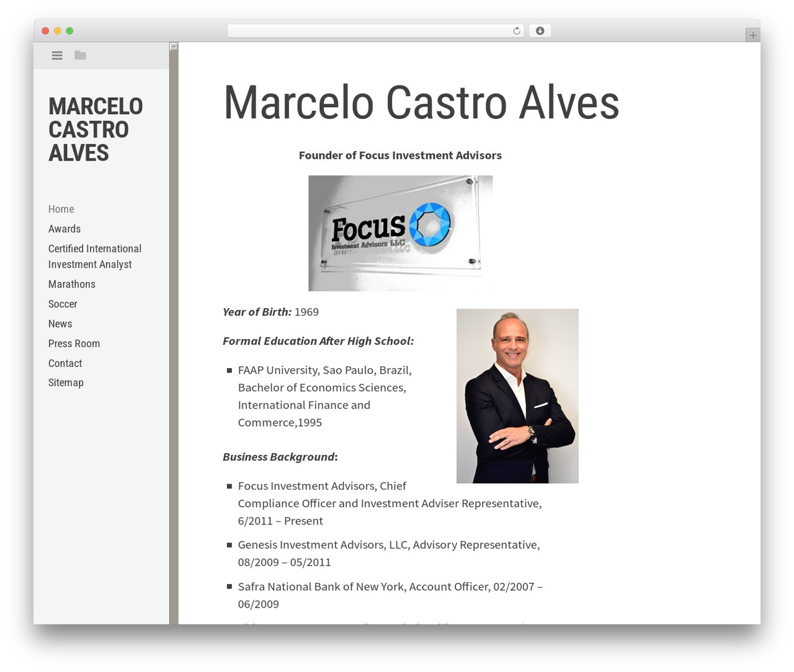
Task: Click 'Founder of Focus Investment Advisors' text
Action: pos(400,155)
